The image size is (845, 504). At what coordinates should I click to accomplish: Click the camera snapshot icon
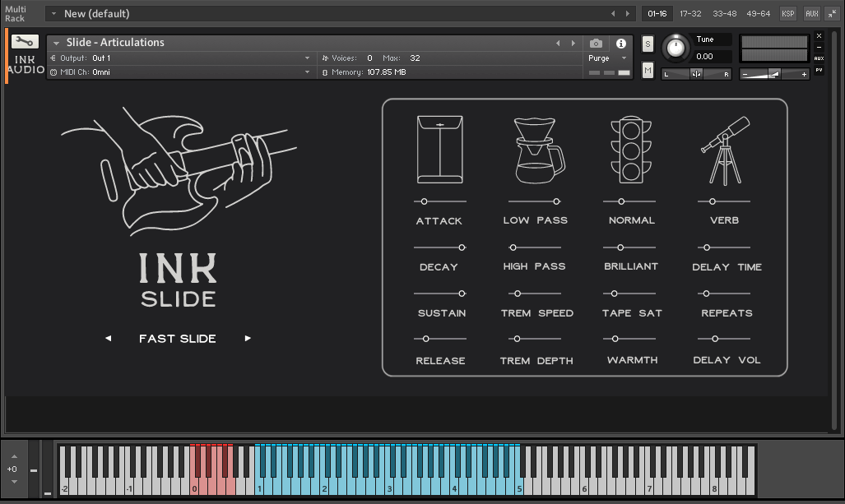pos(597,44)
